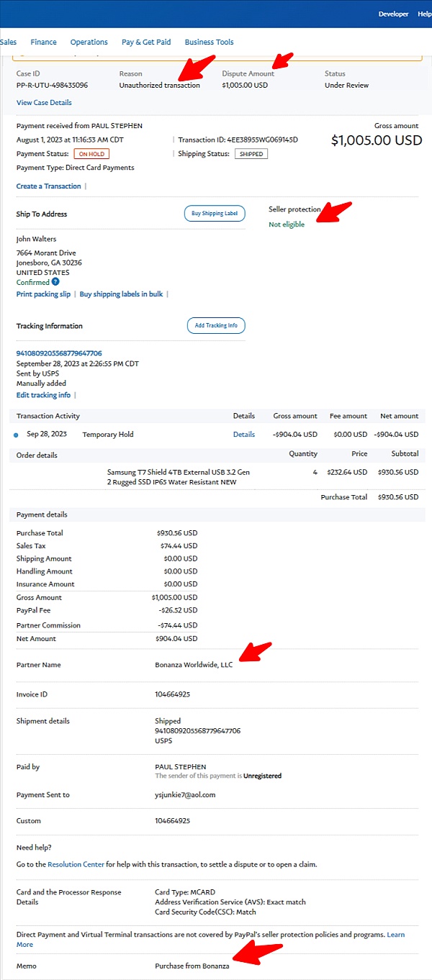This screenshot has height=980, width=432.
Task: Open the Pay & Get Paid menu
Action: [x=146, y=42]
